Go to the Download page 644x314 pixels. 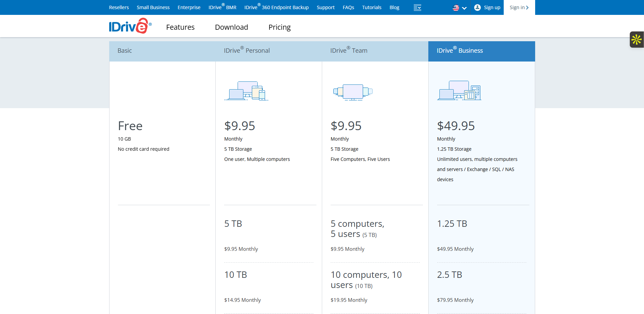click(x=231, y=27)
